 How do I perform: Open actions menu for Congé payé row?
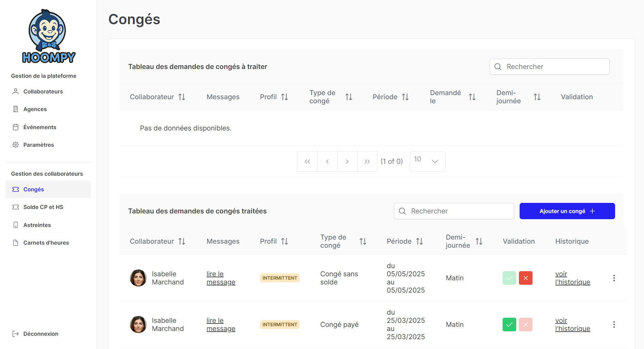(x=614, y=325)
